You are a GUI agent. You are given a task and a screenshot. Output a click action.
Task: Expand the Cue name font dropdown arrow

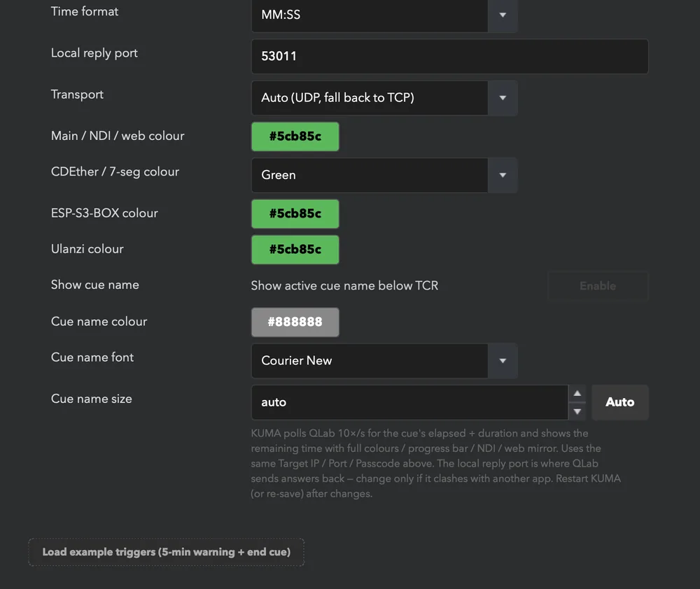(x=503, y=360)
